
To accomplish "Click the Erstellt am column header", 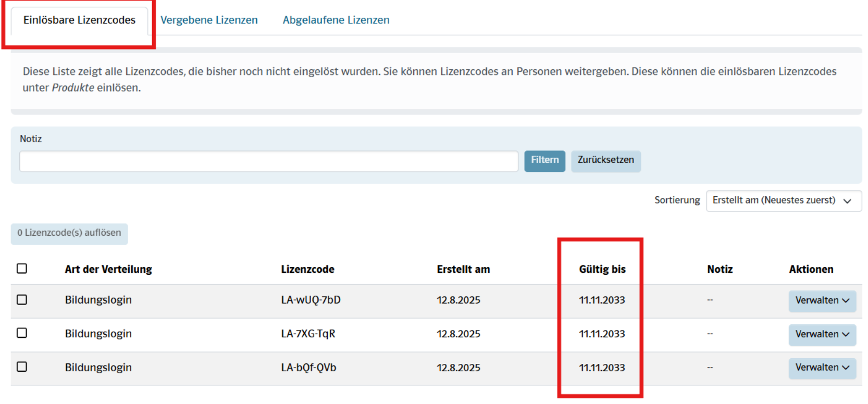I will (463, 270).
